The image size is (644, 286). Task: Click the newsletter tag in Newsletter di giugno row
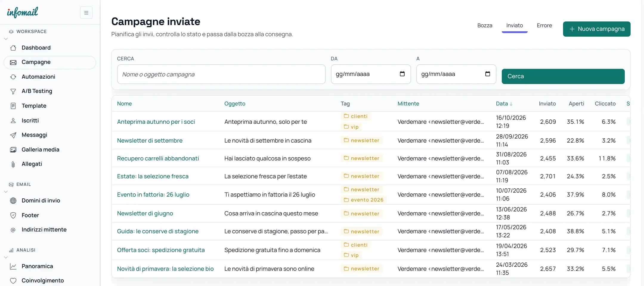[x=362, y=214]
